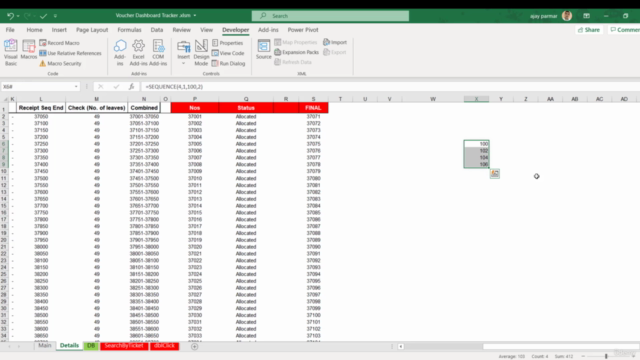Expand the Name Box dropdown

click(76, 87)
